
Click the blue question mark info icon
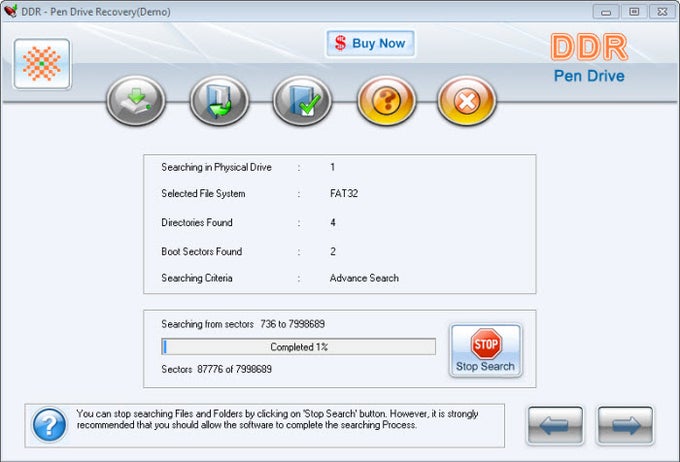(x=49, y=425)
